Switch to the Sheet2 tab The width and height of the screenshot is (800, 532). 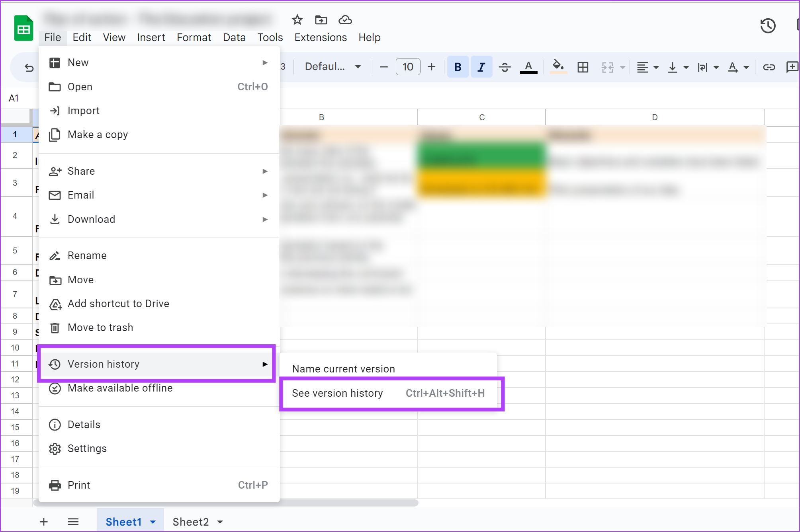190,522
